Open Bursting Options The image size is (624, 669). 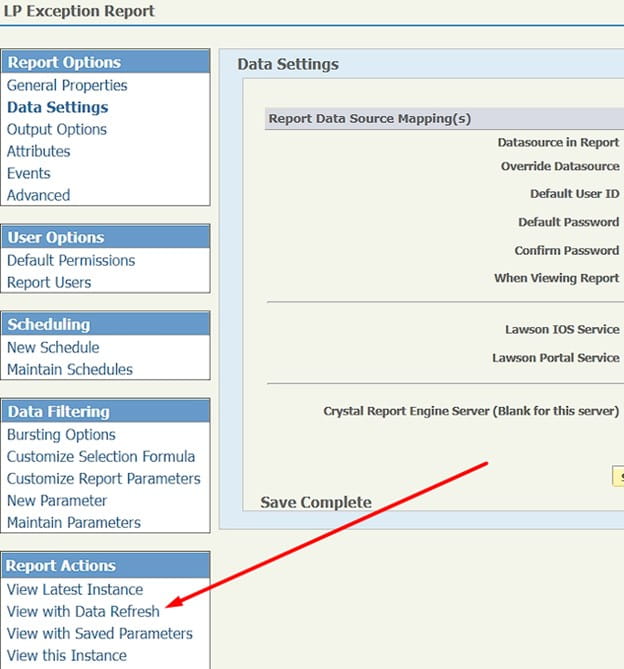click(61, 435)
